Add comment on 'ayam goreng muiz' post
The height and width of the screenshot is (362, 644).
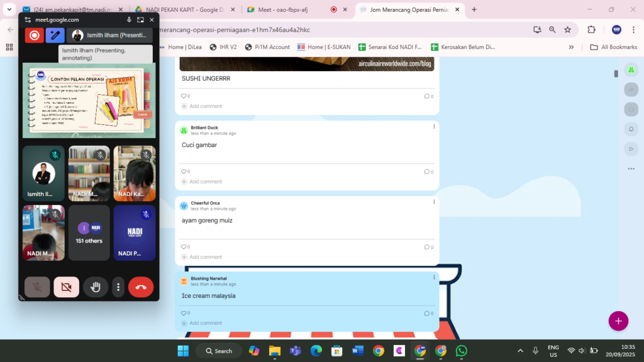tap(205, 257)
